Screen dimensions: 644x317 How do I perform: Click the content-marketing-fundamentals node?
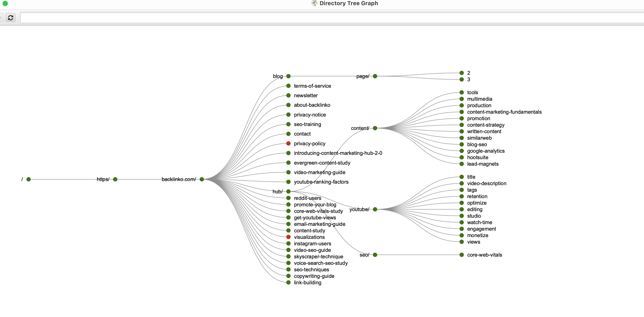(x=461, y=112)
